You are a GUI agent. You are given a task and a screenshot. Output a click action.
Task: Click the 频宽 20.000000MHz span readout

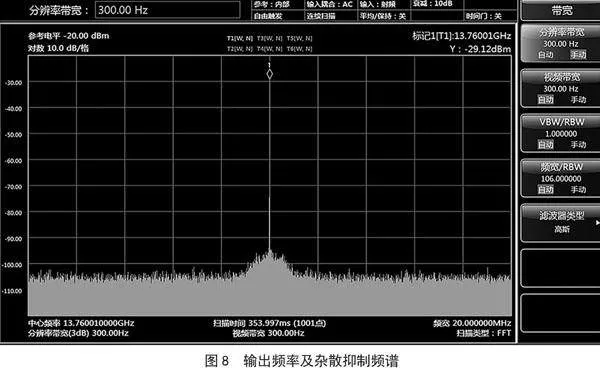point(472,323)
